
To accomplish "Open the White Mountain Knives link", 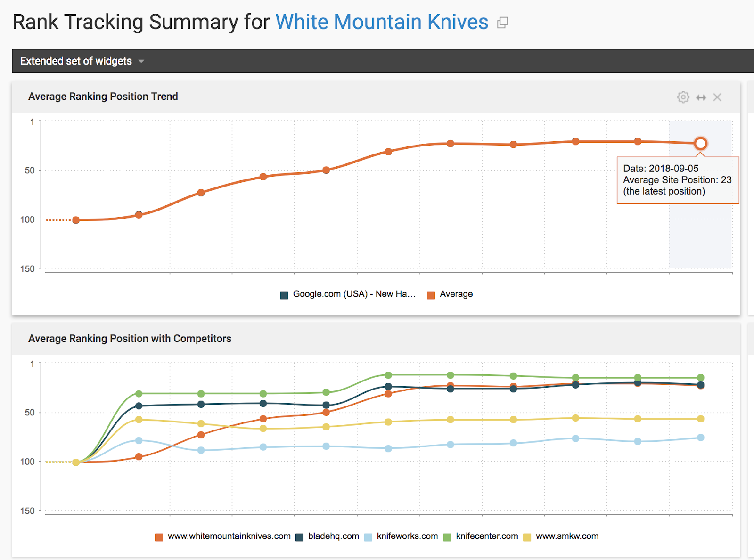I will (x=382, y=22).
